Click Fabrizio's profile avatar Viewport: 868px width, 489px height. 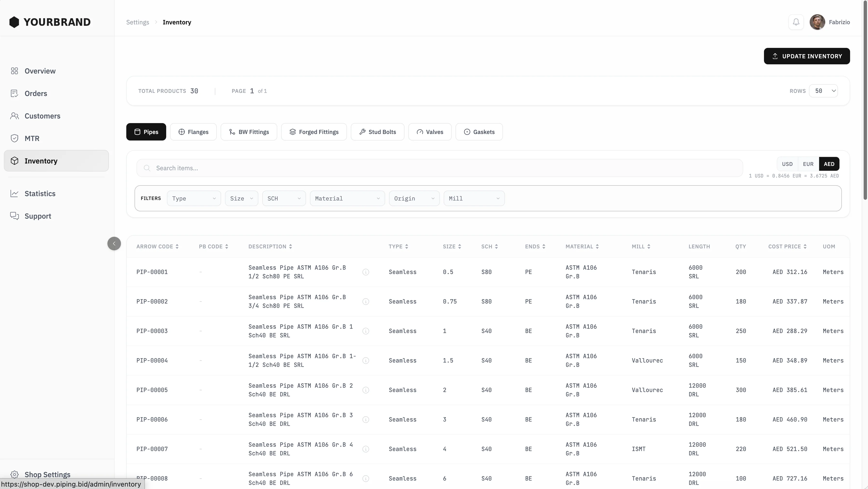click(817, 22)
